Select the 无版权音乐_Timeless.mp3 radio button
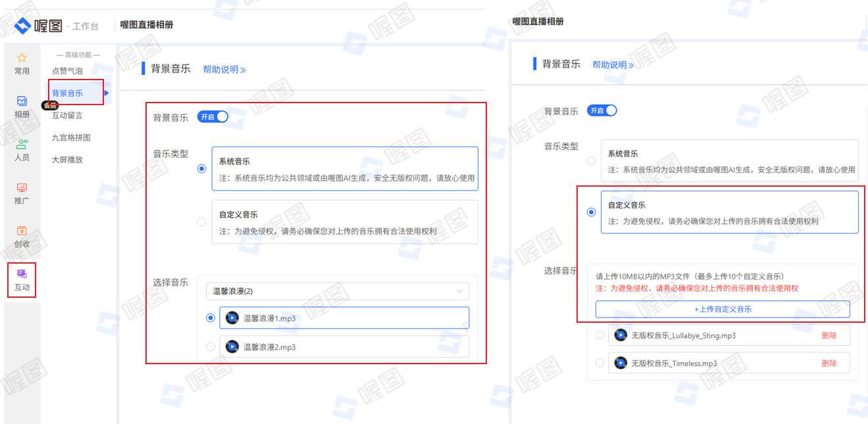Image resolution: width=868 pixels, height=424 pixels. pyautogui.click(x=600, y=363)
